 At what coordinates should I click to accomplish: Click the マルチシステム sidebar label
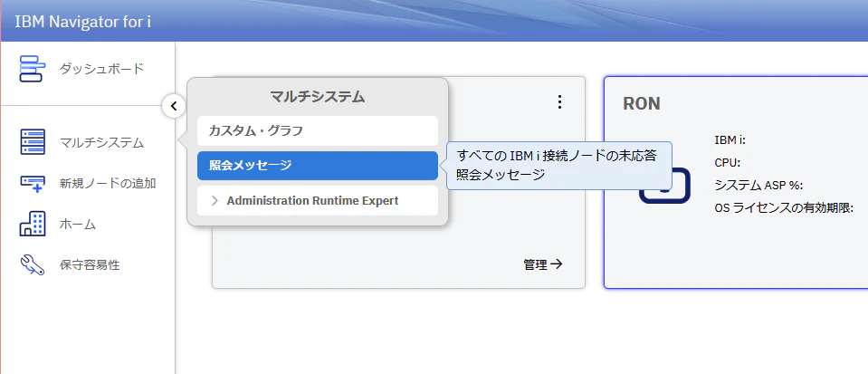[x=102, y=142]
